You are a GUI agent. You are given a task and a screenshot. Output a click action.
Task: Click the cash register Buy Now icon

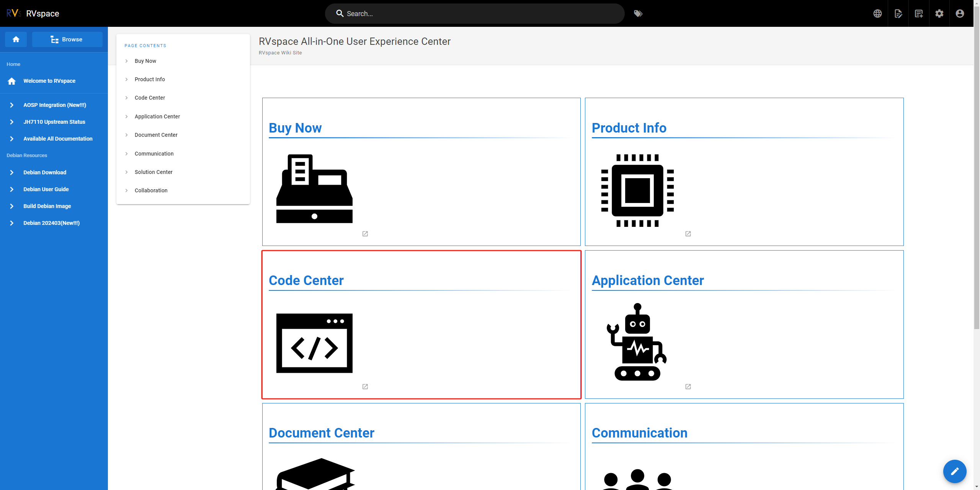(314, 188)
